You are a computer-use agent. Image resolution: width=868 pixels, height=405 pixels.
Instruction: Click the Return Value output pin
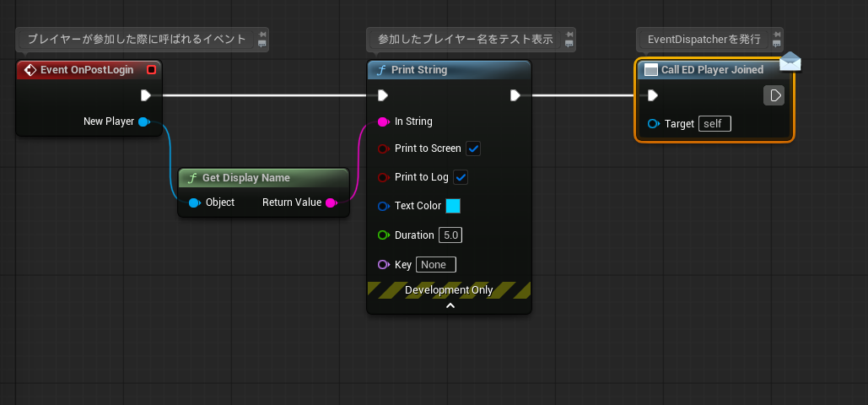click(331, 202)
